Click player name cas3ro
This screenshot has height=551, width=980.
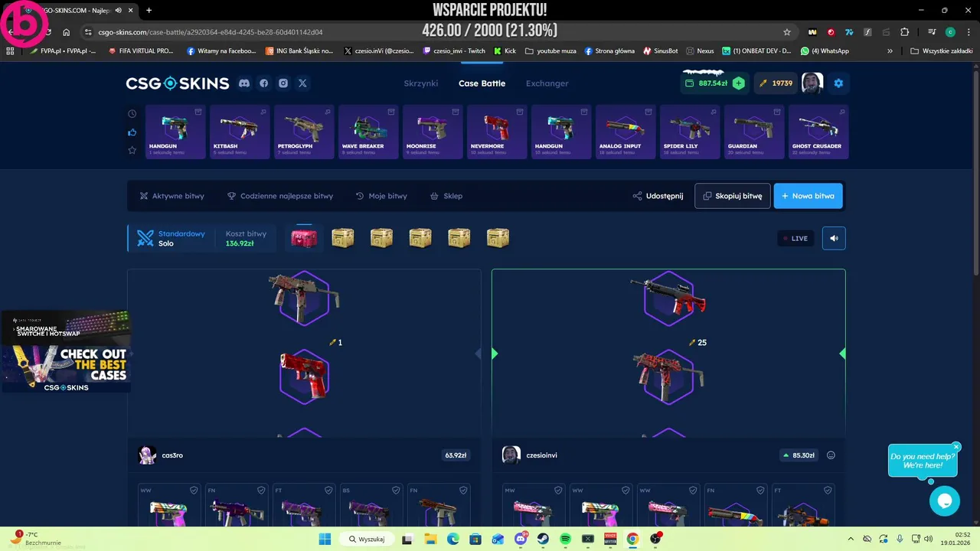click(x=172, y=455)
